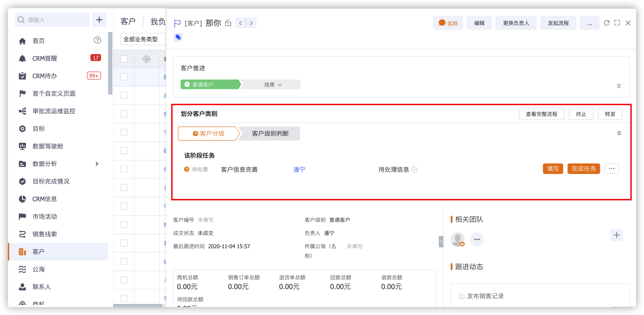Open the 全部业务类型 dropdown
The height and width of the screenshot is (315, 644).
[x=143, y=39]
